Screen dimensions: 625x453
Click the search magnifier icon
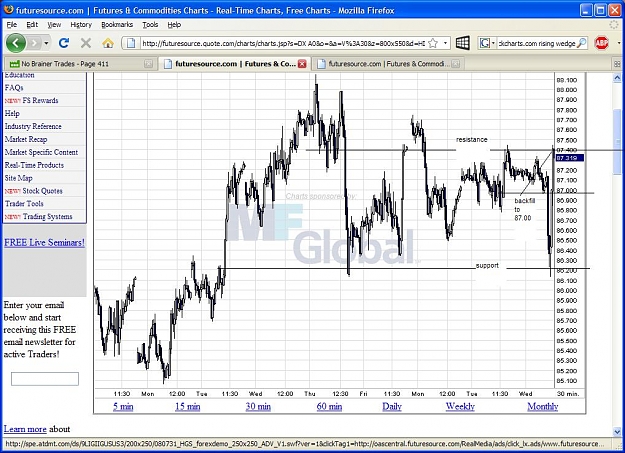pyautogui.click(x=582, y=43)
